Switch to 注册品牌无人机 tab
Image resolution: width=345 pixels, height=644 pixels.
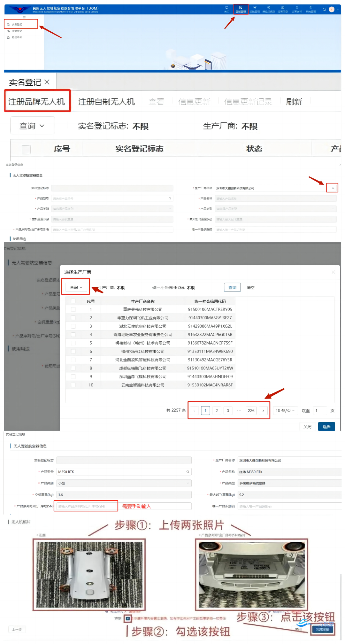click(x=37, y=102)
